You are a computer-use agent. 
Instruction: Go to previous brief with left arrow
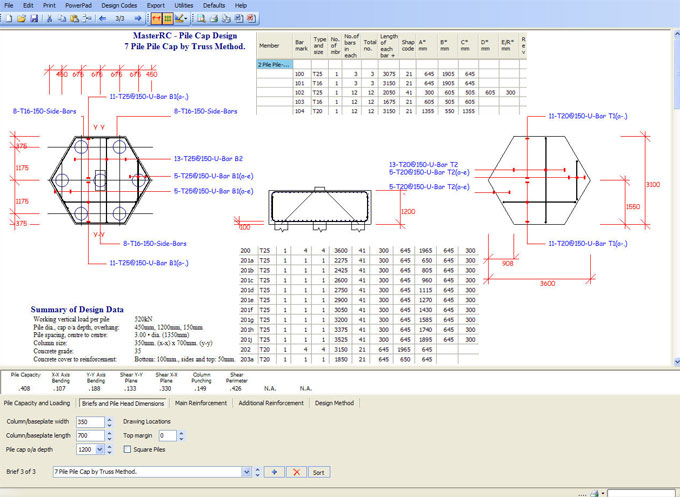(103, 19)
